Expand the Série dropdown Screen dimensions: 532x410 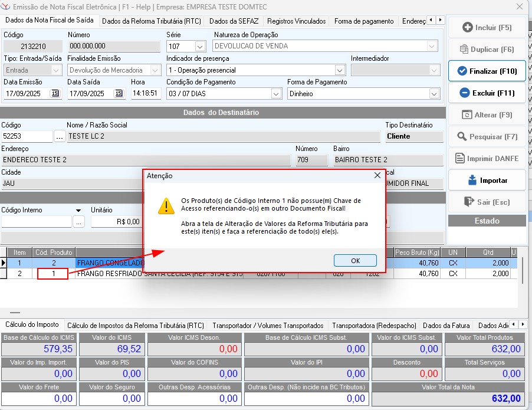200,46
